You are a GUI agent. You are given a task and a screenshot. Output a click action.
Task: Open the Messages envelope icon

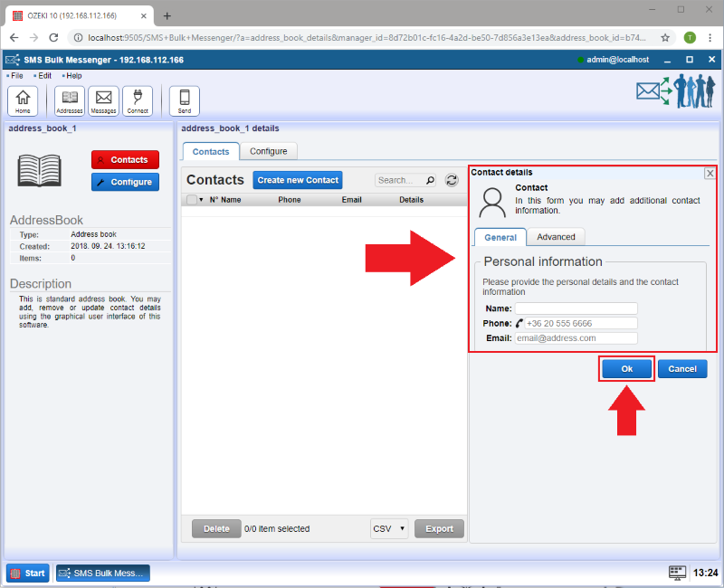[104, 100]
